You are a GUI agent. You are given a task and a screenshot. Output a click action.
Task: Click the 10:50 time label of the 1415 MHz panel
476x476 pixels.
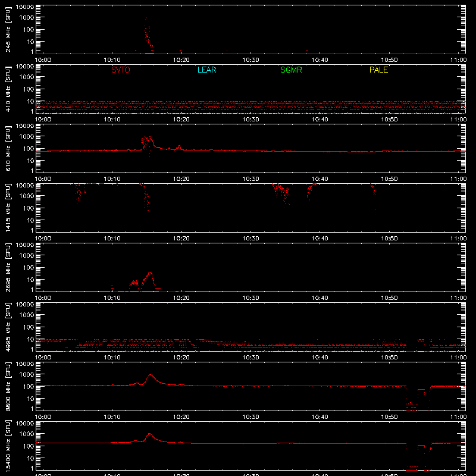tap(389, 239)
